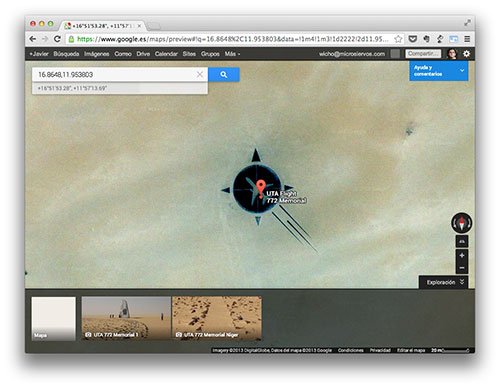Image resolution: width=500 pixels, height=388 pixels.
Task: Collapse the Exploración panel
Action: coord(443,282)
